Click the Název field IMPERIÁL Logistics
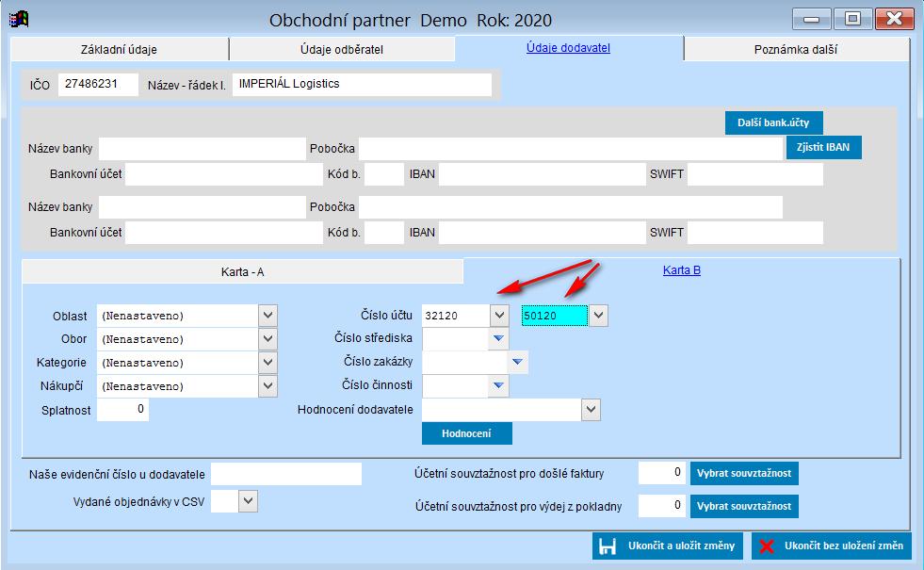 [362, 84]
